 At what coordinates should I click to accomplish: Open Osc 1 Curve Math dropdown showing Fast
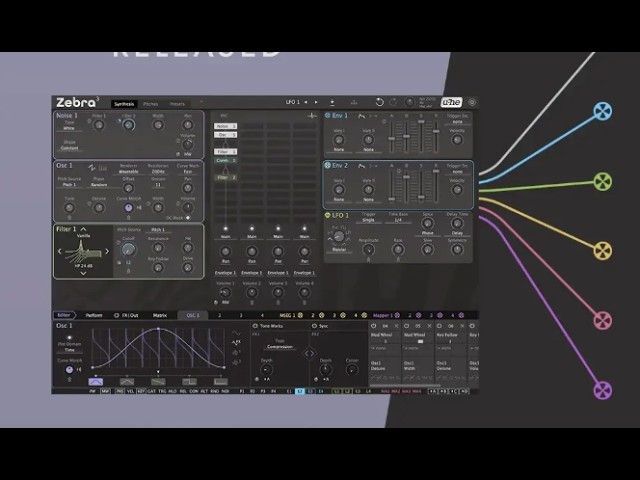pyautogui.click(x=188, y=172)
